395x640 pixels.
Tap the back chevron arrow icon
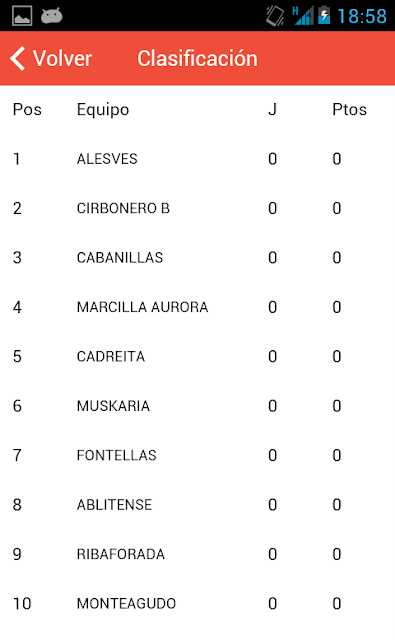(18, 58)
